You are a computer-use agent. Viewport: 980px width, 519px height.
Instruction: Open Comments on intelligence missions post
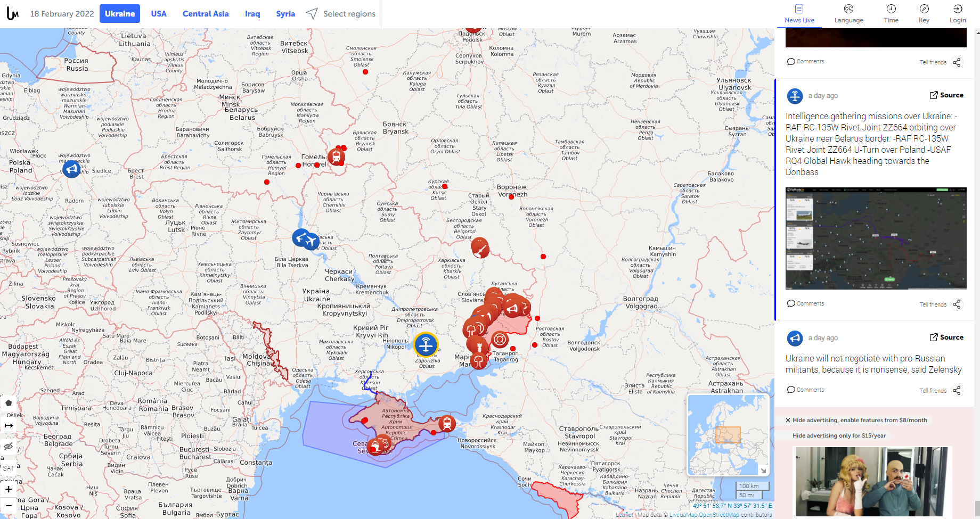[x=805, y=303]
